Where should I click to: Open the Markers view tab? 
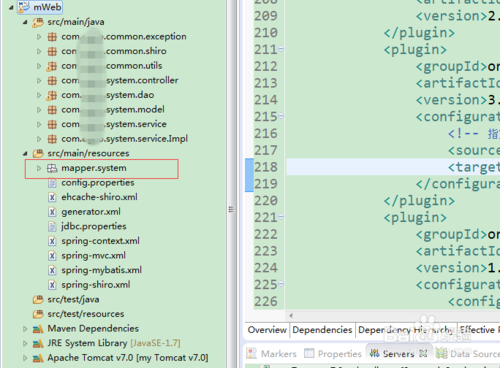pos(271,353)
